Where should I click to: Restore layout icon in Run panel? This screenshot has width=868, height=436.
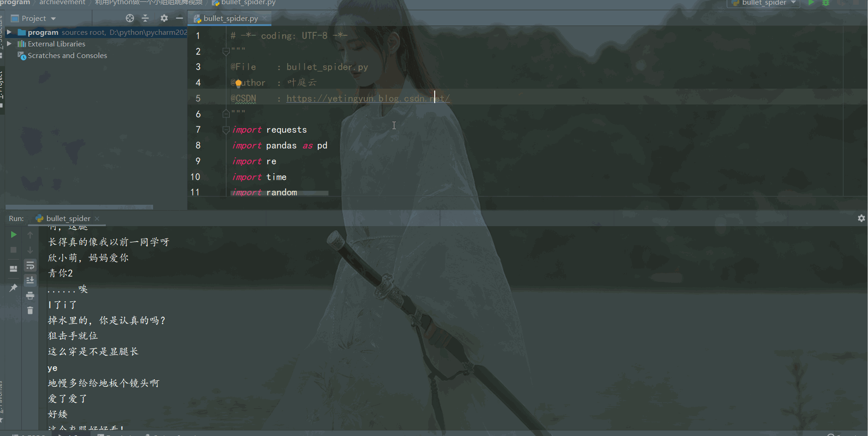[x=13, y=268]
